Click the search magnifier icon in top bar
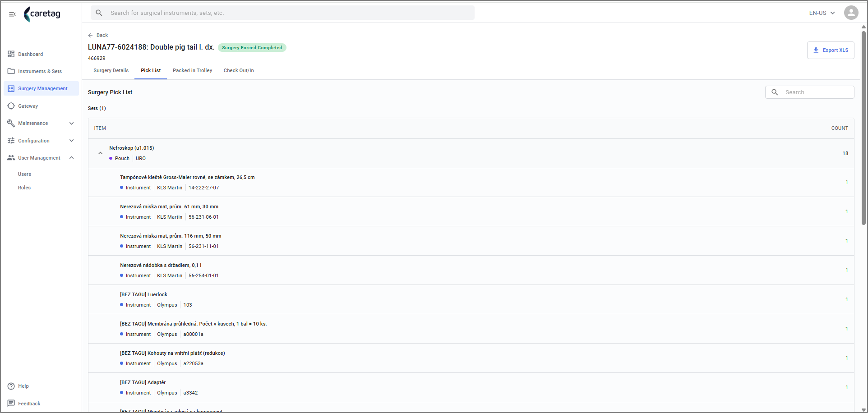Image resolution: width=868 pixels, height=413 pixels. click(x=99, y=13)
